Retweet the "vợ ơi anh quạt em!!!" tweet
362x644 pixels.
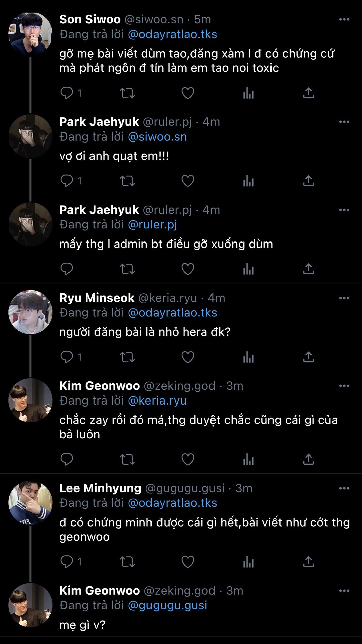pyautogui.click(x=127, y=181)
